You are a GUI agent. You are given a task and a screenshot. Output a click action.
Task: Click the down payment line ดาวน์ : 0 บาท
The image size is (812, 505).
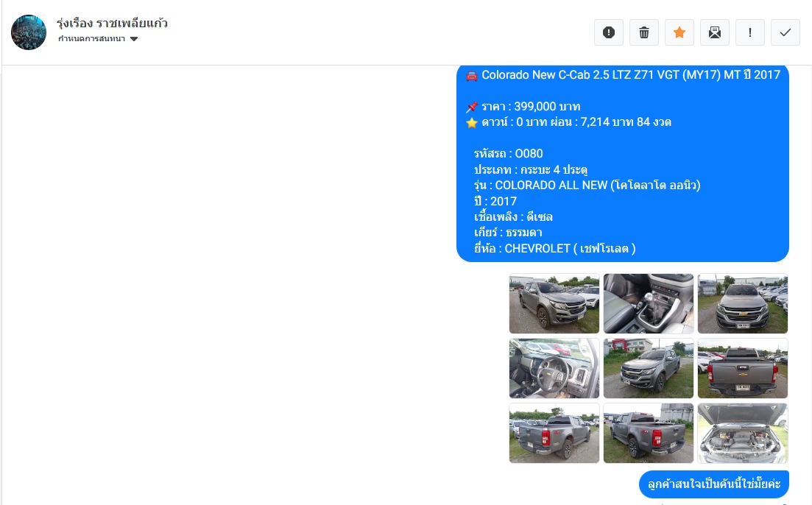pos(568,122)
